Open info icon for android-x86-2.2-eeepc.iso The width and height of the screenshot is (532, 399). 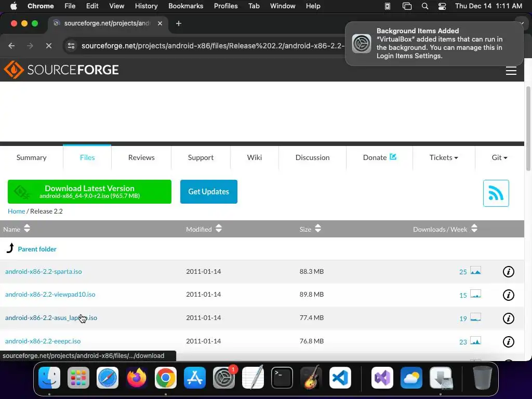coord(508,342)
